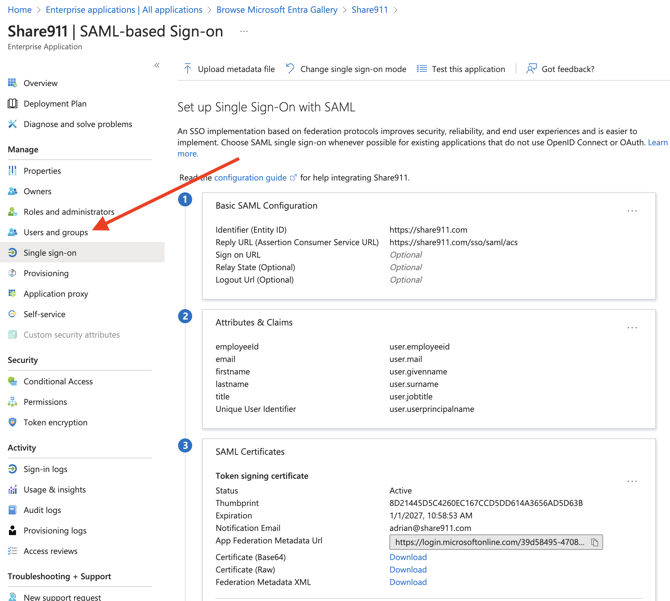The width and height of the screenshot is (670, 601).
Task: Click the Expiration date 1/1/2027 value
Action: pyautogui.click(x=431, y=515)
